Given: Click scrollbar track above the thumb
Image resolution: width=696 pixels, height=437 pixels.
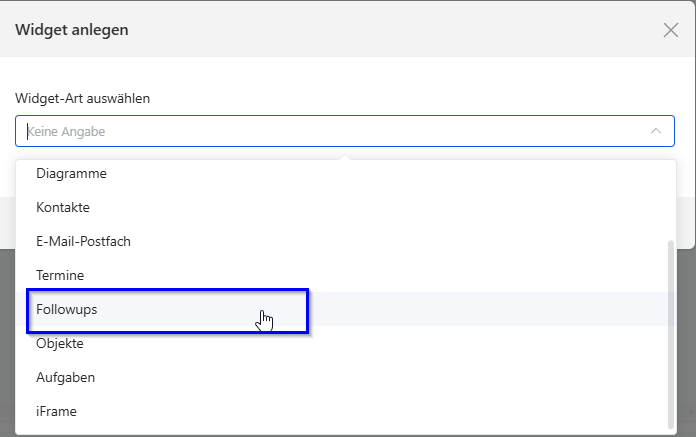Looking at the screenshot, I should 671,201.
